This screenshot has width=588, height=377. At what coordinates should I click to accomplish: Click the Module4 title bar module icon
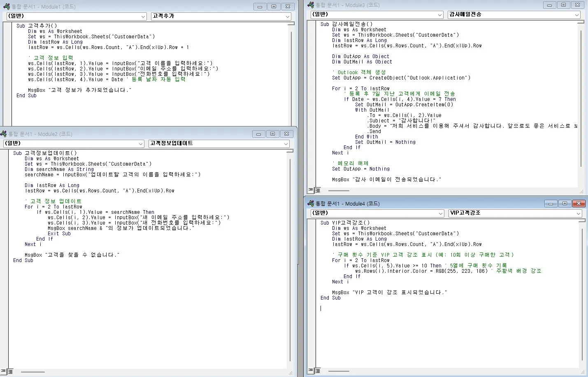(310, 204)
